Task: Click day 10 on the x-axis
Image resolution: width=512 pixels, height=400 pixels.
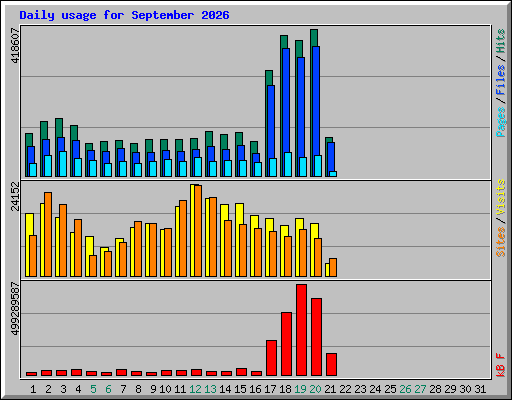Action: coord(165,389)
